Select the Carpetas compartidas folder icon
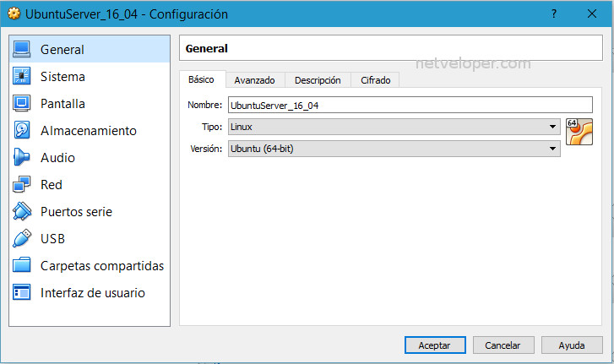614x364 pixels. [22, 265]
